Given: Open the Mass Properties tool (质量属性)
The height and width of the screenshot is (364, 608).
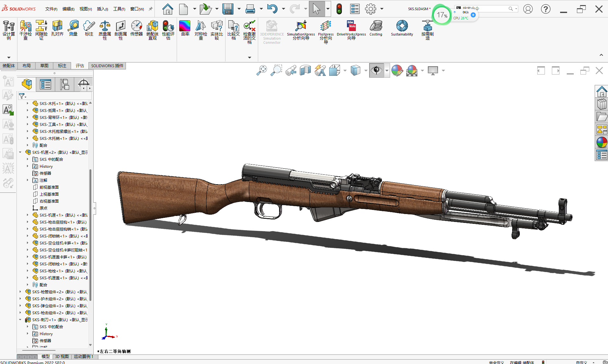Looking at the screenshot, I should pos(105,30).
